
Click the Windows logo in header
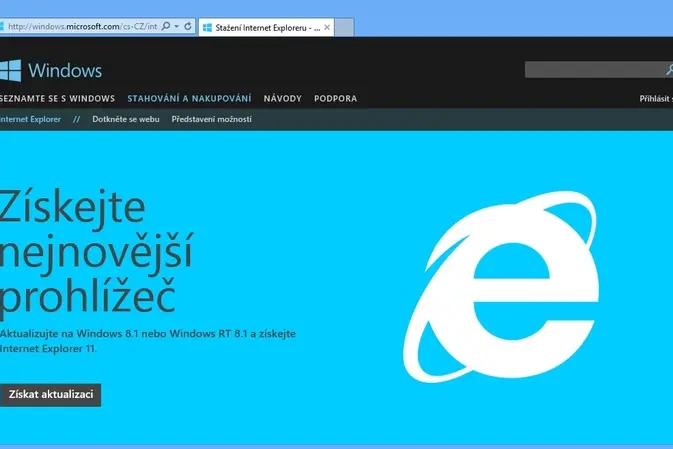click(x=10, y=70)
